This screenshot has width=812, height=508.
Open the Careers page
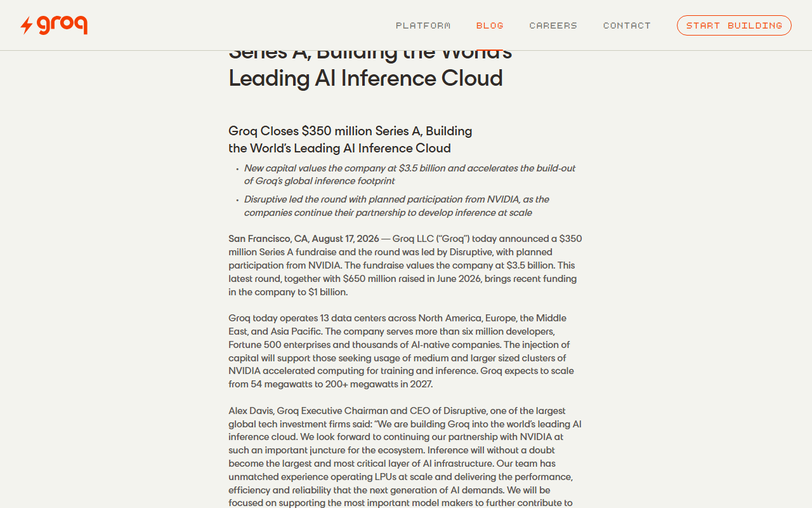tap(553, 25)
